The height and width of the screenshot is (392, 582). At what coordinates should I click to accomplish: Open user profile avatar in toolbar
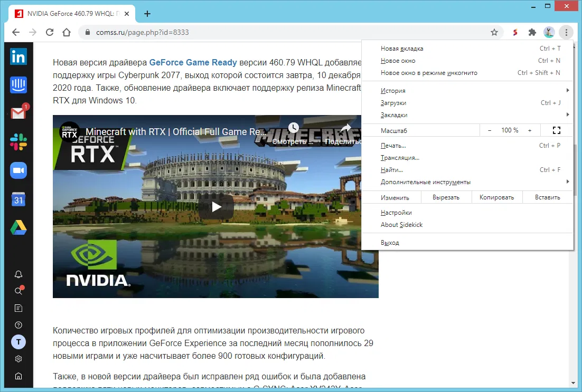pyautogui.click(x=549, y=32)
